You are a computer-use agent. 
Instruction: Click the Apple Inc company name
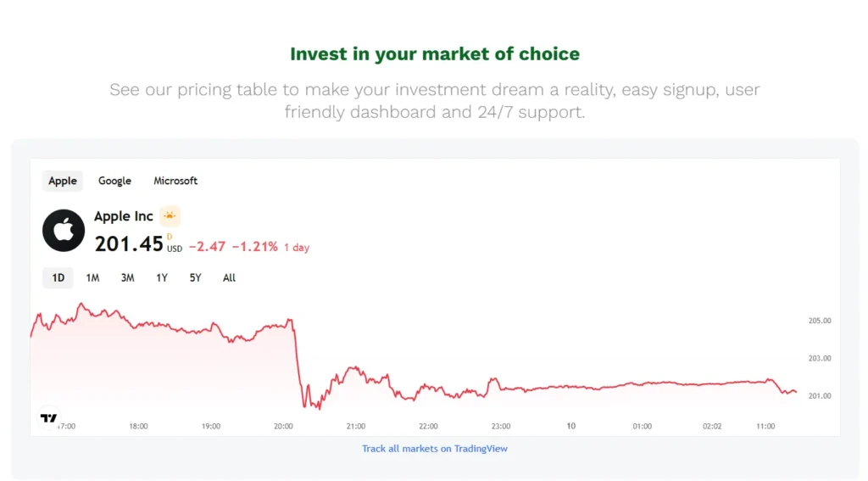coord(124,216)
